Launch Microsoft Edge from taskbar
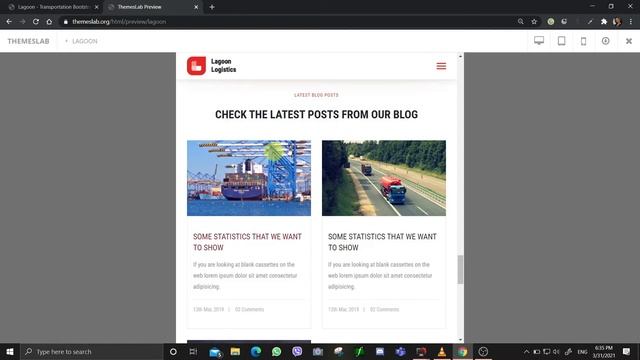 coord(256,351)
